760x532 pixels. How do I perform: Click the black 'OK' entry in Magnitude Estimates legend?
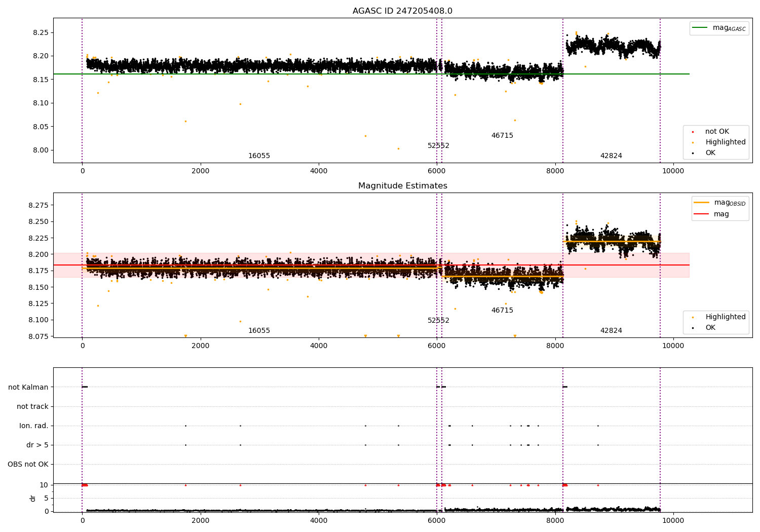704,327
